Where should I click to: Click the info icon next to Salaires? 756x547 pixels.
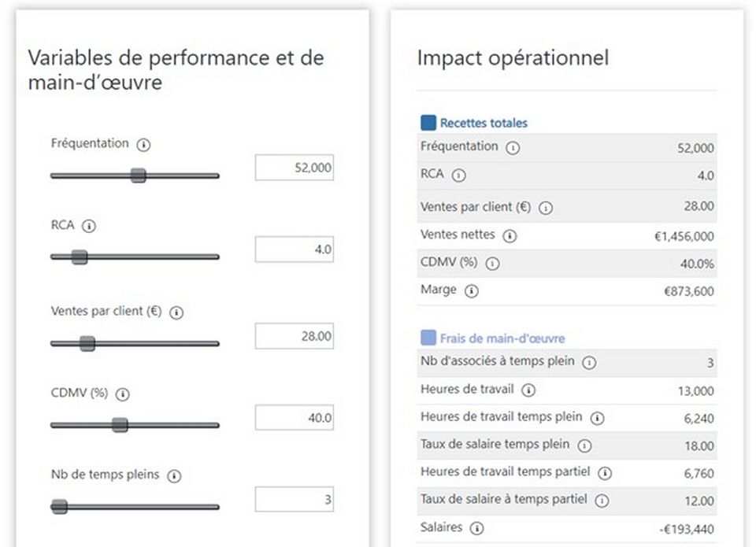pyautogui.click(x=476, y=529)
